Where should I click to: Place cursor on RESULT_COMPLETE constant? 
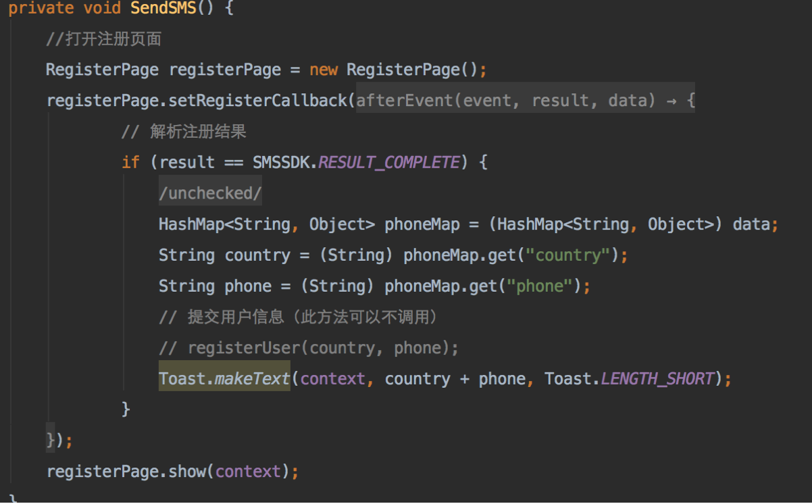pos(389,162)
